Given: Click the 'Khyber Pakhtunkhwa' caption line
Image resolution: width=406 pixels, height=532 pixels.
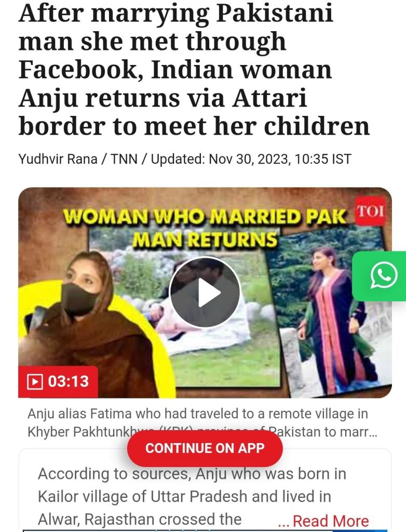Looking at the screenshot, I should click(202, 432).
